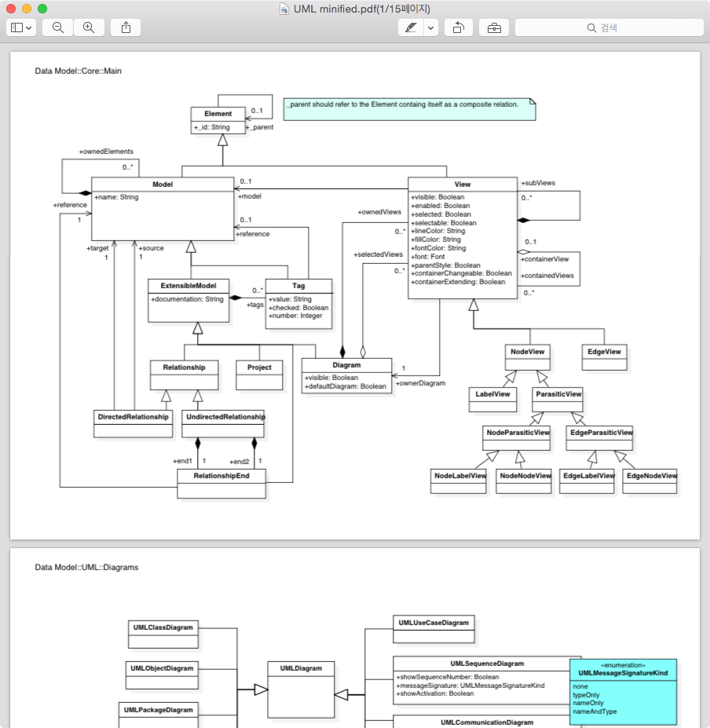Image resolution: width=710 pixels, height=728 pixels.
Task: Select the Zoom In magnifier tool
Action: (x=89, y=27)
